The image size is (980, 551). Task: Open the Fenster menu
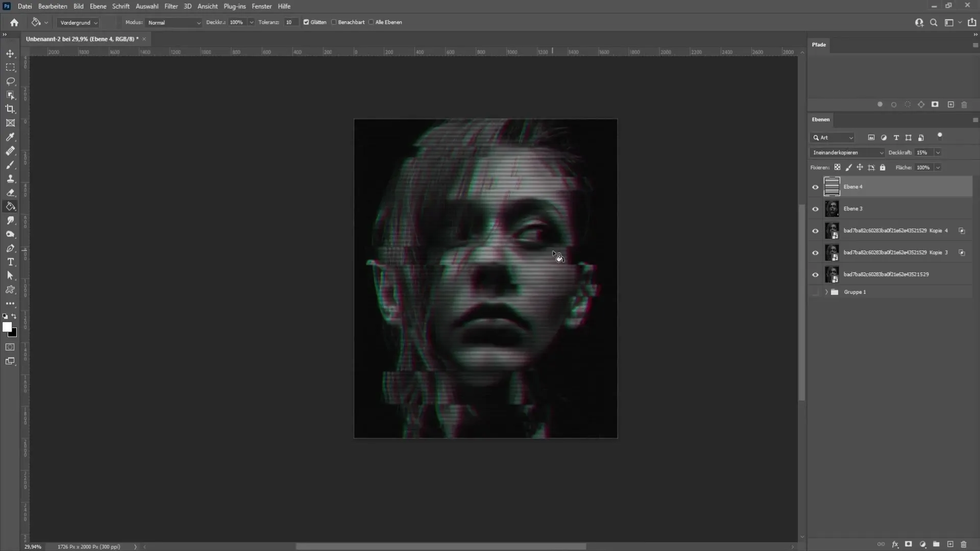tap(261, 6)
